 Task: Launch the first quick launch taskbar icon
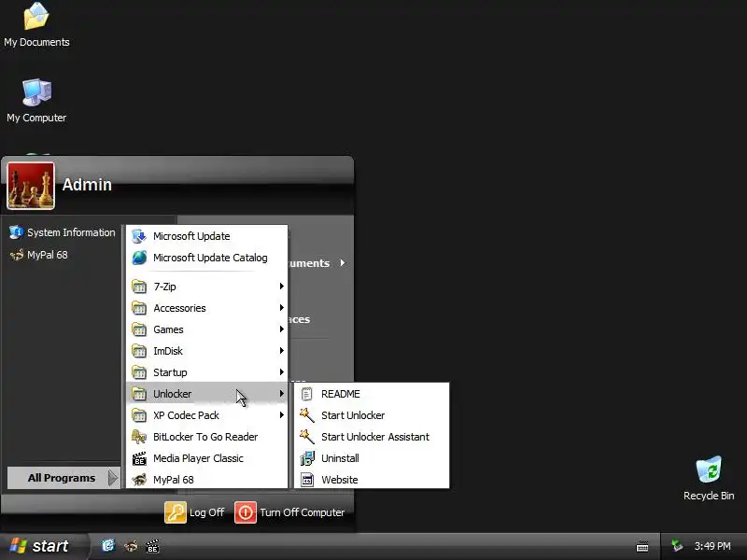click(108, 546)
